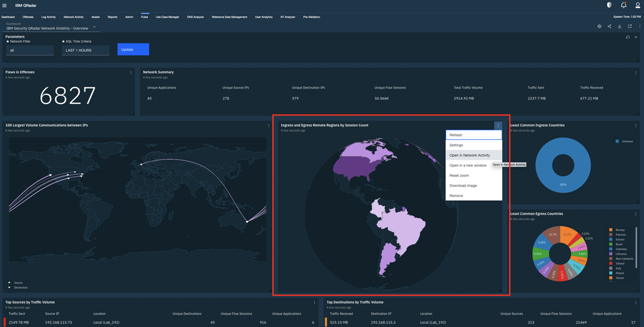Choose Refresh in the widget menu

tap(474, 135)
